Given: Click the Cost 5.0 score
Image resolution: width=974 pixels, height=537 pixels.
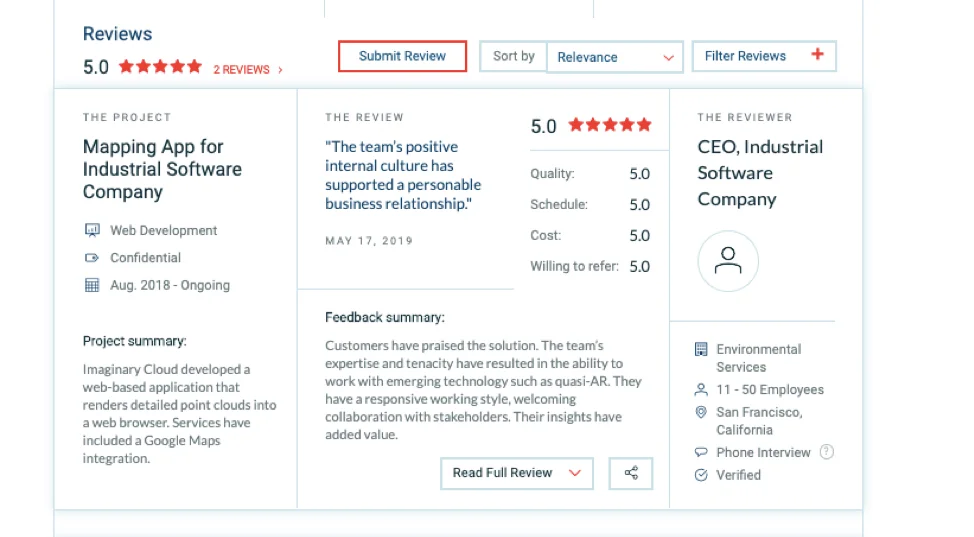Looking at the screenshot, I should (639, 236).
